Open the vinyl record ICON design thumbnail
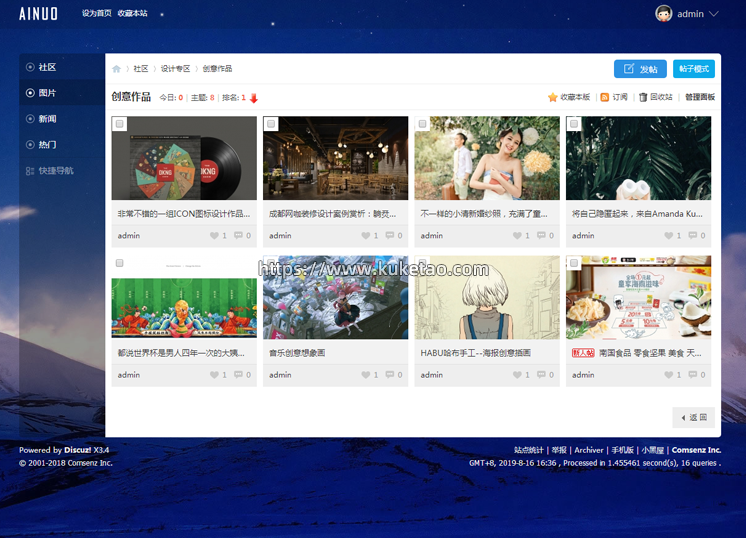Image resolution: width=746 pixels, height=538 pixels. coord(184,158)
